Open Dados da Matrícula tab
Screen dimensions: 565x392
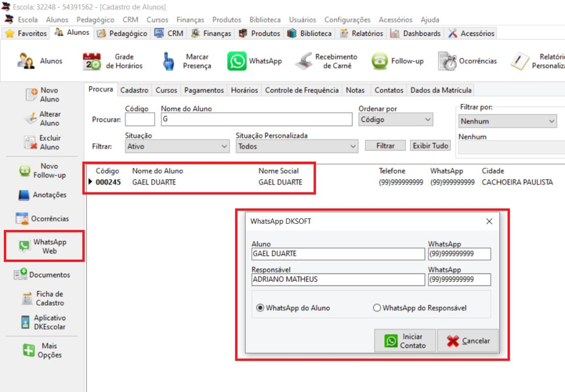coord(441,90)
